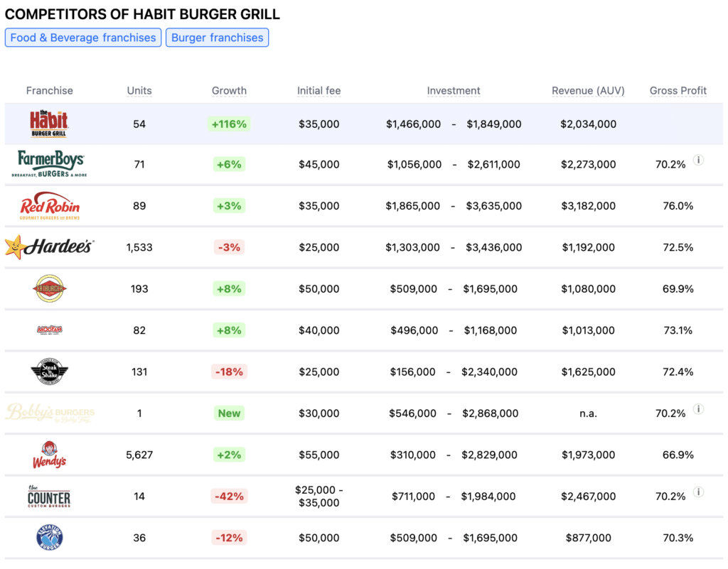Image resolution: width=728 pixels, height=569 pixels.
Task: Select the $3,182,000 revenue value
Action: click(x=588, y=205)
